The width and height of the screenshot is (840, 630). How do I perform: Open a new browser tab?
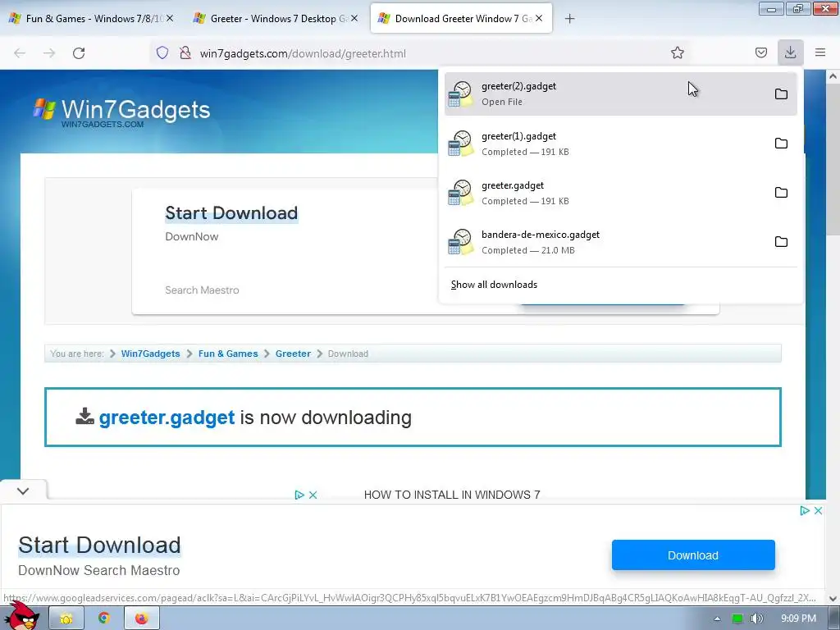(x=569, y=19)
